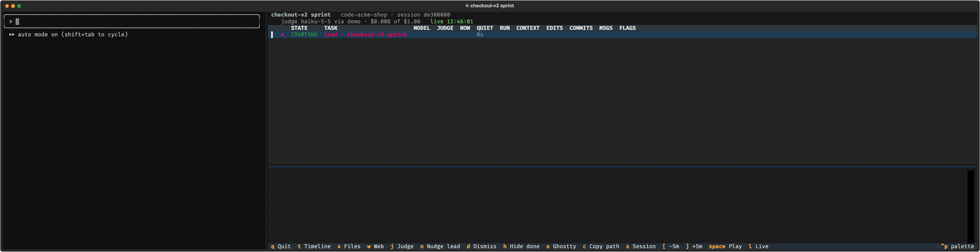The height and width of the screenshot is (252, 980).
Task: Click the $0.008 of $1.00 budget text
Action: point(395,22)
